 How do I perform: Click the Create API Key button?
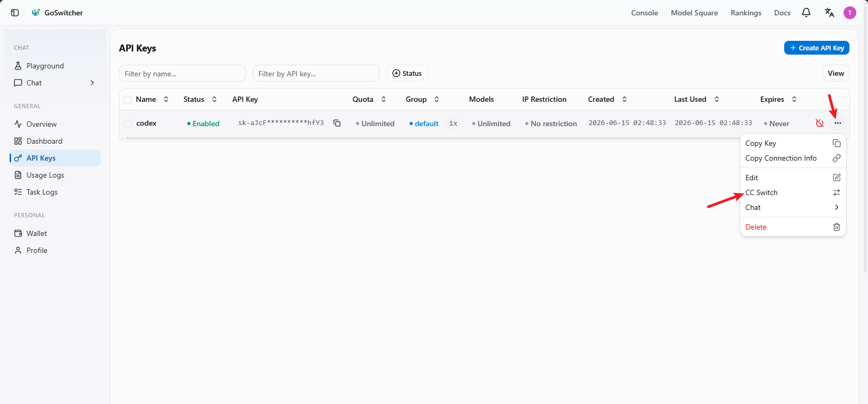point(817,48)
